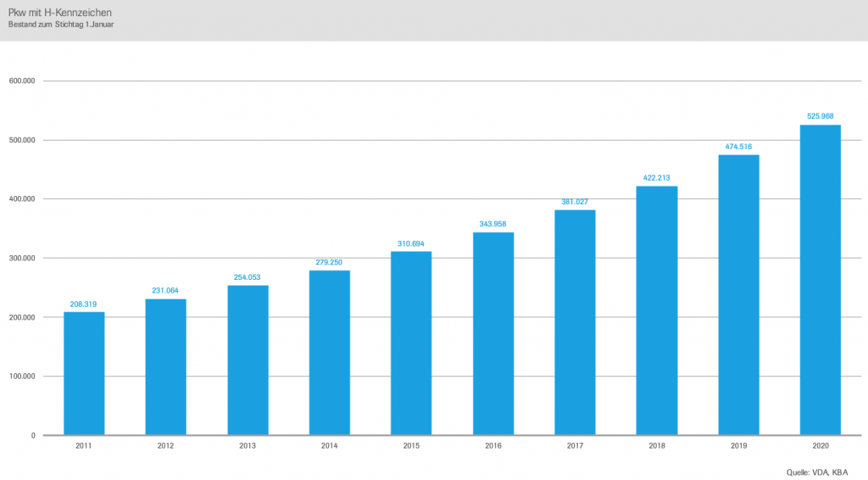Select the 2019 bar

739,295
